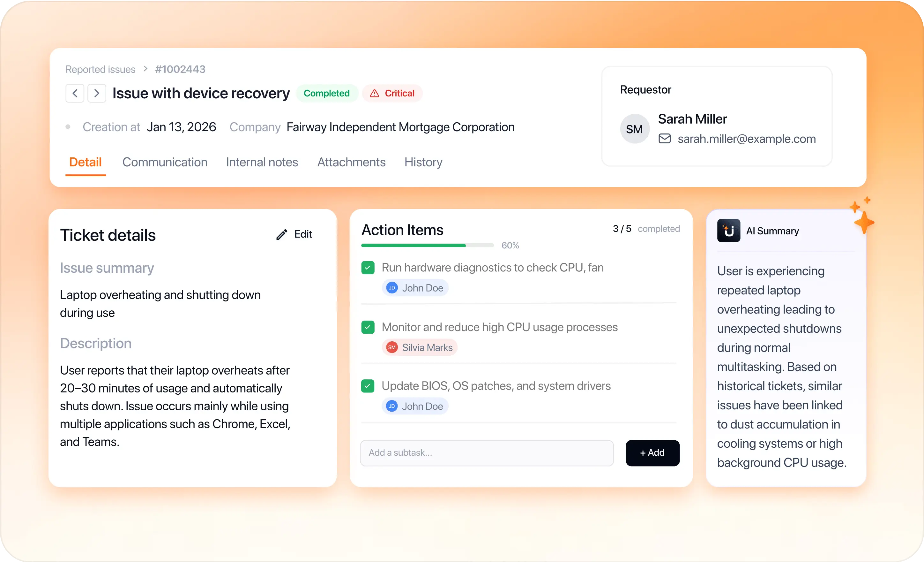Viewport: 924px width, 562px height.
Task: Click the SM avatar beside Silvia Marks
Action: 392,347
